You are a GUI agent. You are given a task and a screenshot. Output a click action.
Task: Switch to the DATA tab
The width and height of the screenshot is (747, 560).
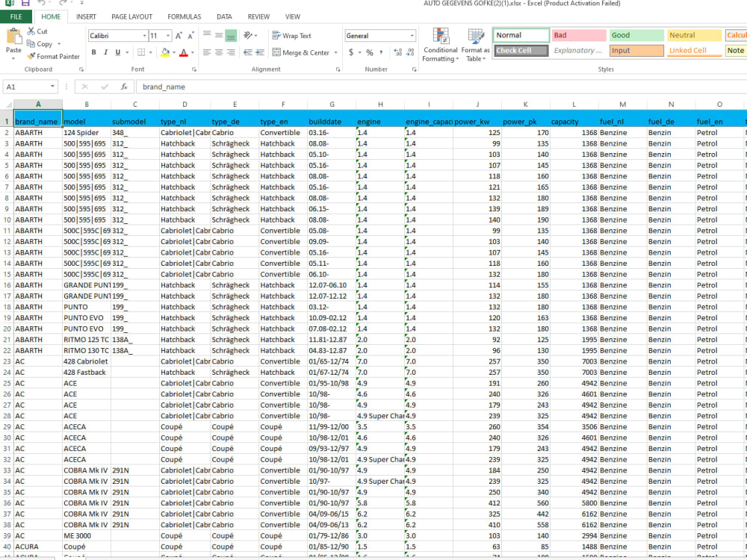coord(224,16)
